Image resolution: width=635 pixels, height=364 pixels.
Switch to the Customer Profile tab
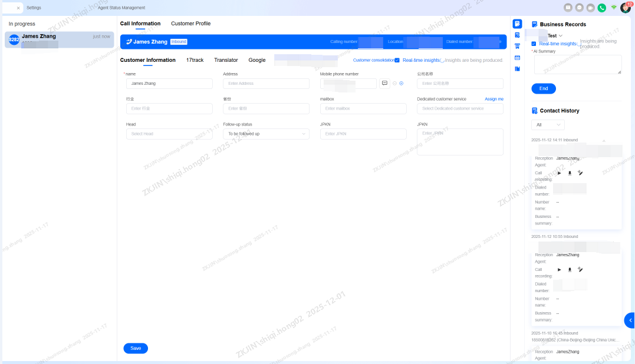click(190, 24)
